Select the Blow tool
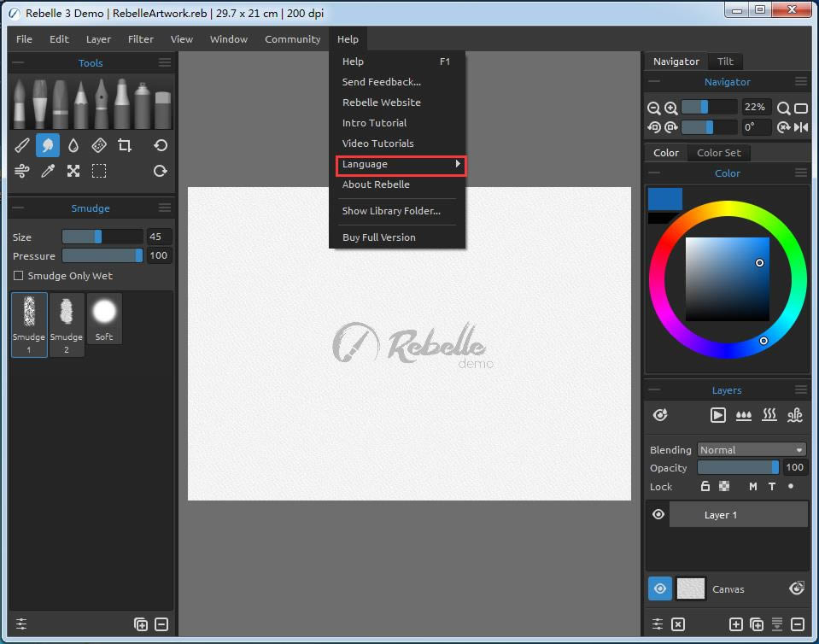The image size is (819, 644). 22,171
